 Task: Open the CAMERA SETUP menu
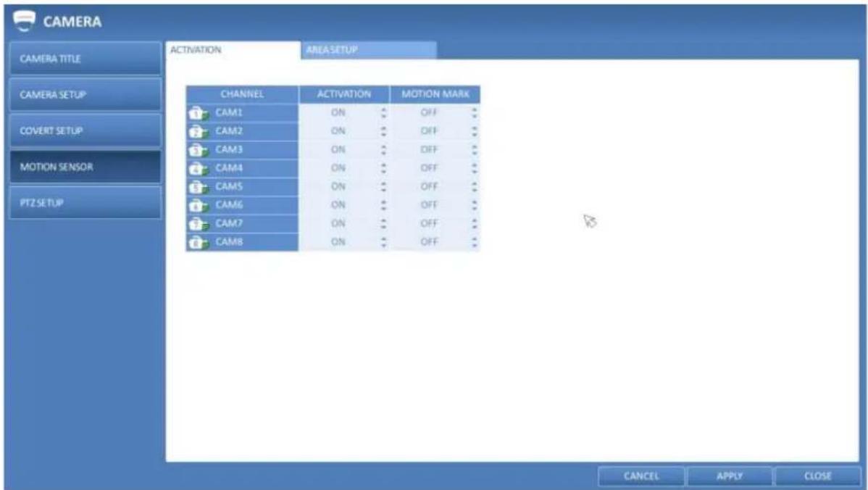click(85, 95)
